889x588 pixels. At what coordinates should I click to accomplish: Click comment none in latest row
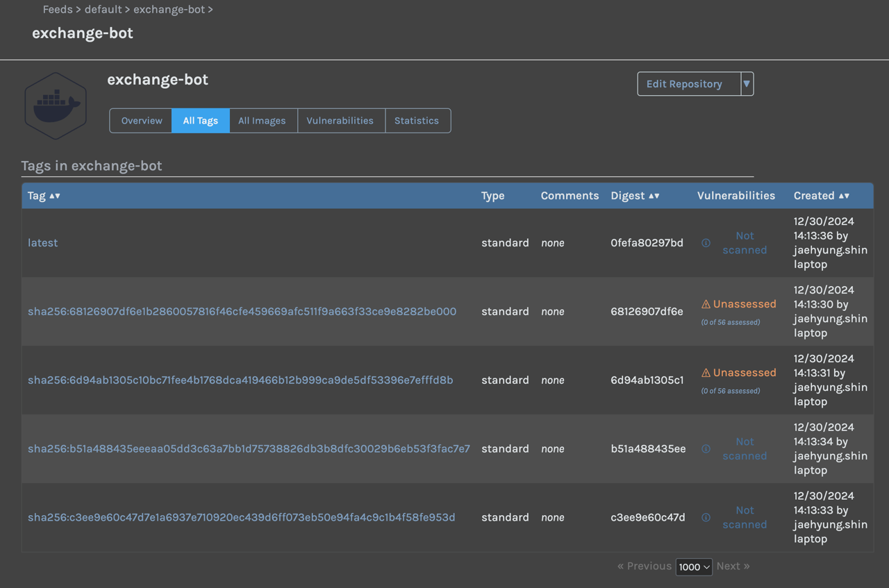click(553, 243)
